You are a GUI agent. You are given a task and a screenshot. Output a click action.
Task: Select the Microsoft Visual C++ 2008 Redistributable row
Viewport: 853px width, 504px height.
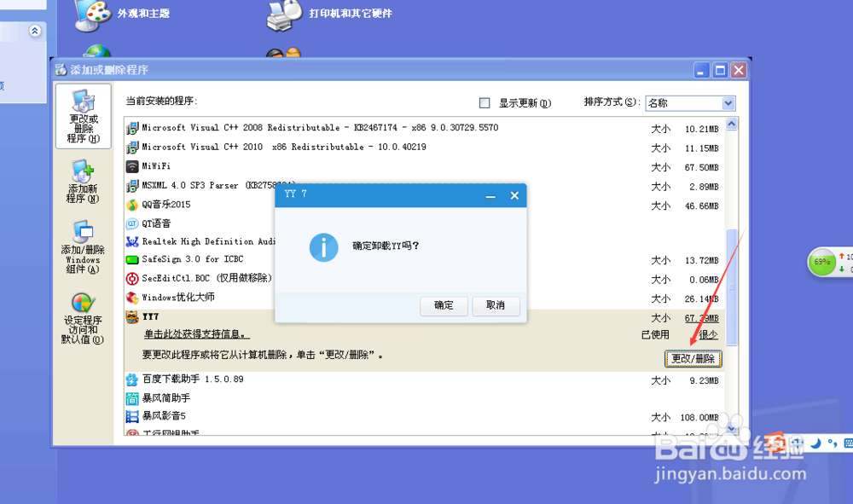point(424,128)
